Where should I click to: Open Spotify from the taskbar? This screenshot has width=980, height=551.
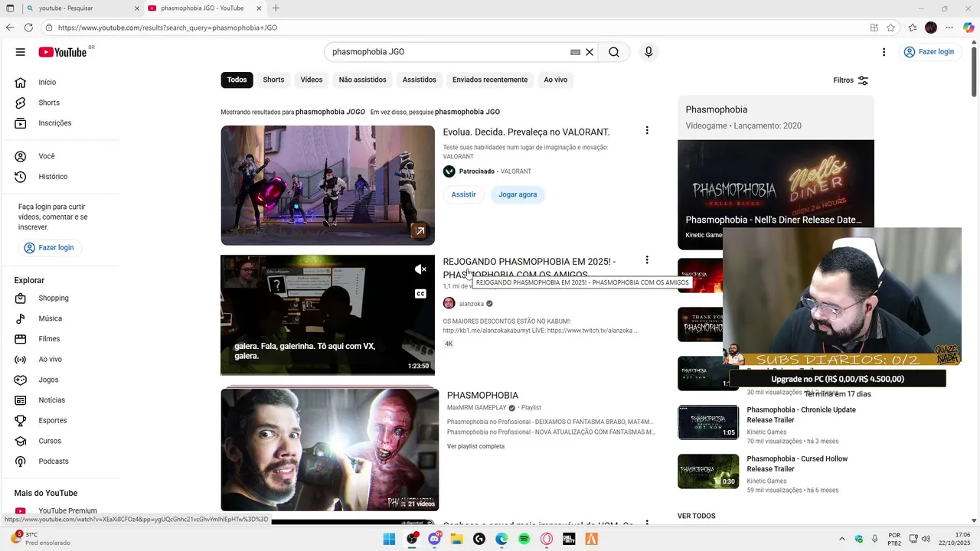coord(524,539)
